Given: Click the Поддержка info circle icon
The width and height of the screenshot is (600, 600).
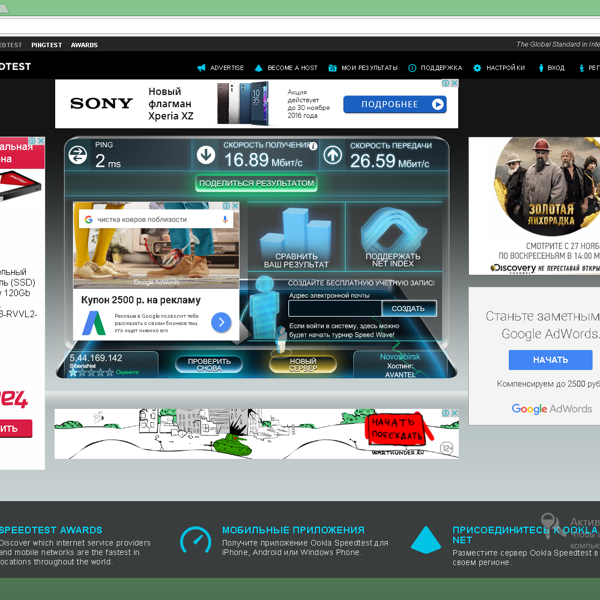Looking at the screenshot, I should point(412,68).
